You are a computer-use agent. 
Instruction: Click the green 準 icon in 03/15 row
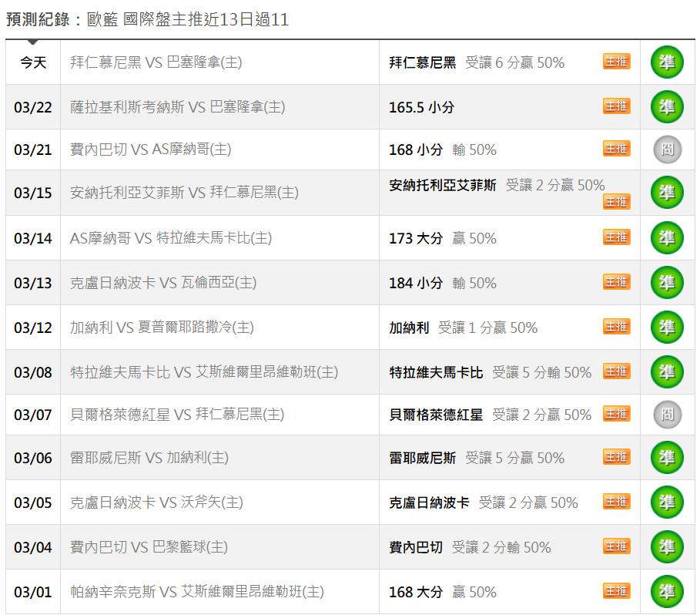tap(667, 193)
